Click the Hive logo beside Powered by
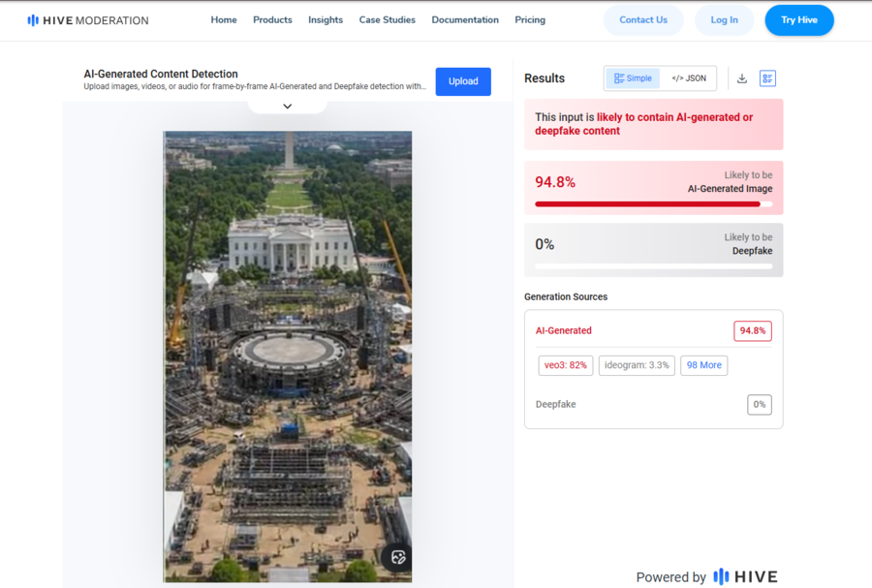This screenshot has height=588, width=872. click(x=745, y=576)
